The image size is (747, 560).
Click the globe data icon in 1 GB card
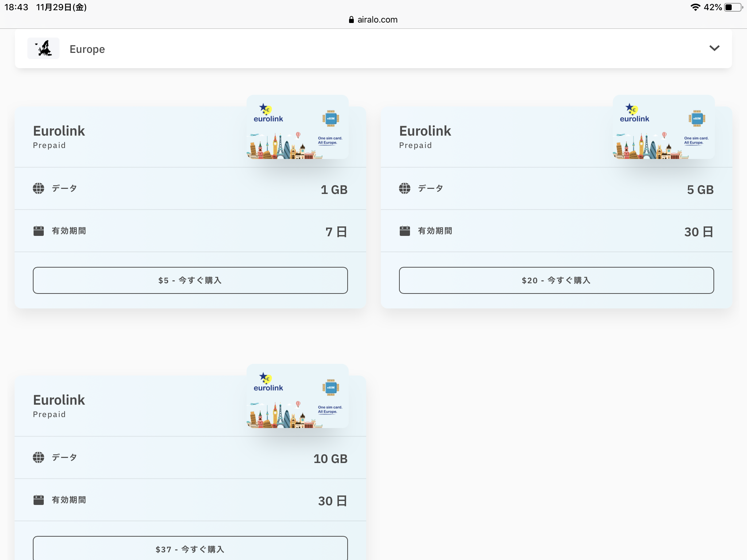click(x=38, y=188)
